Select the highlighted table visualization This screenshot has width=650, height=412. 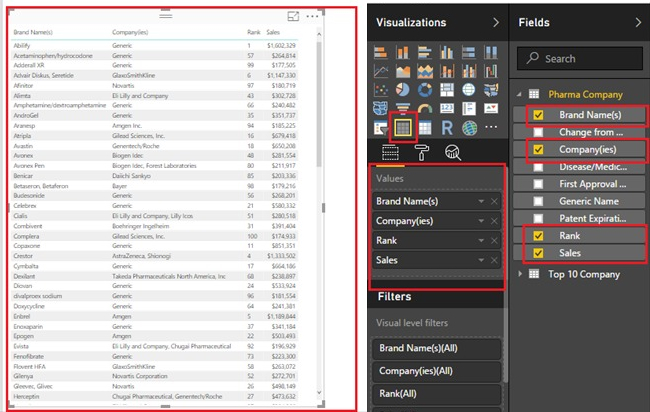(x=403, y=128)
